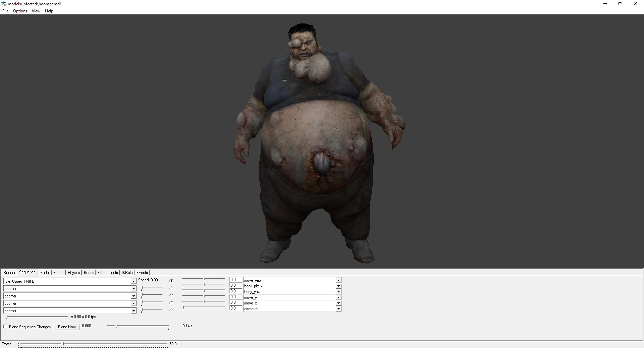Open the second boomer sequence dropdown

coord(133,296)
